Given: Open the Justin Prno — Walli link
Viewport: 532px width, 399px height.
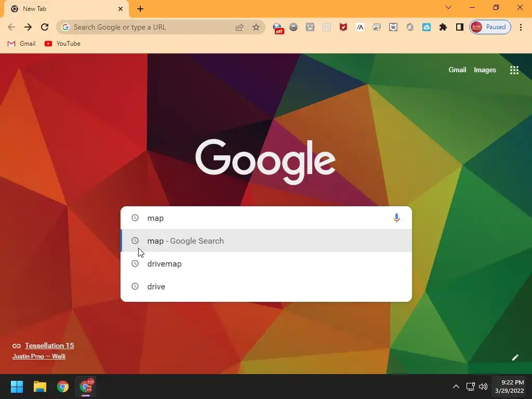Looking at the screenshot, I should (38, 356).
